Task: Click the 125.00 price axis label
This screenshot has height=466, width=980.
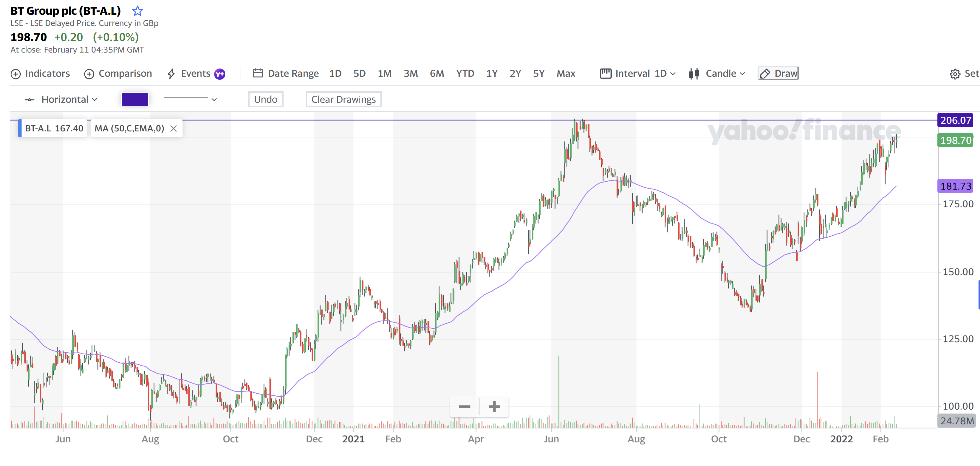Action: (958, 338)
